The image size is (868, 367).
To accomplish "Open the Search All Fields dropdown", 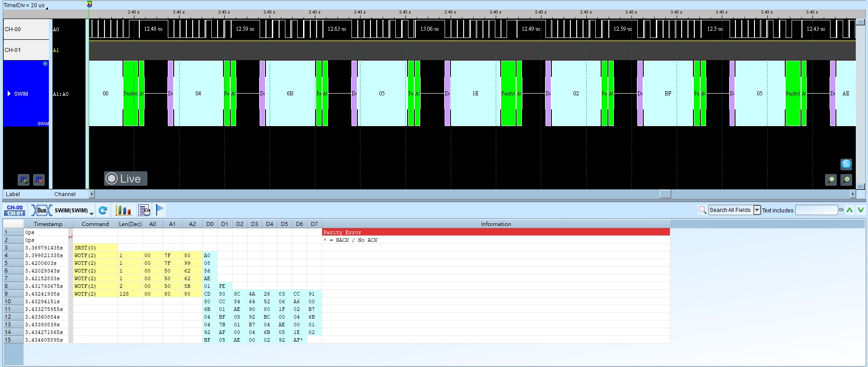I will 757,210.
